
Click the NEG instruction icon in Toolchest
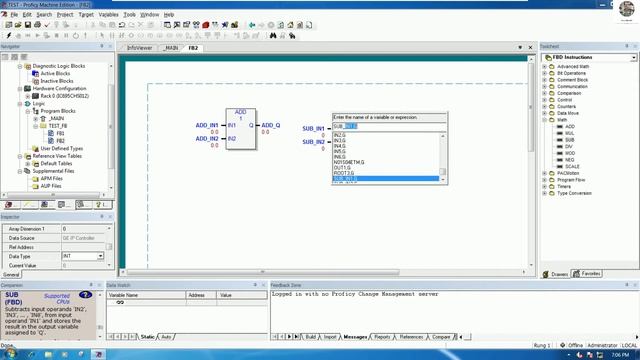[560, 160]
